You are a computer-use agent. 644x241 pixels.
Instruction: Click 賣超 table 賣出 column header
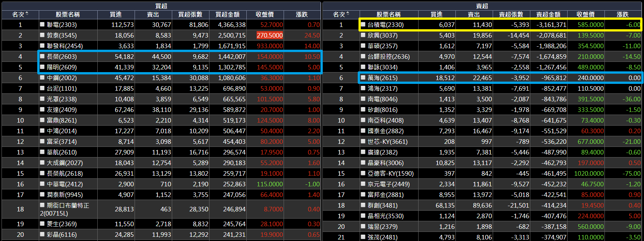pos(474,14)
